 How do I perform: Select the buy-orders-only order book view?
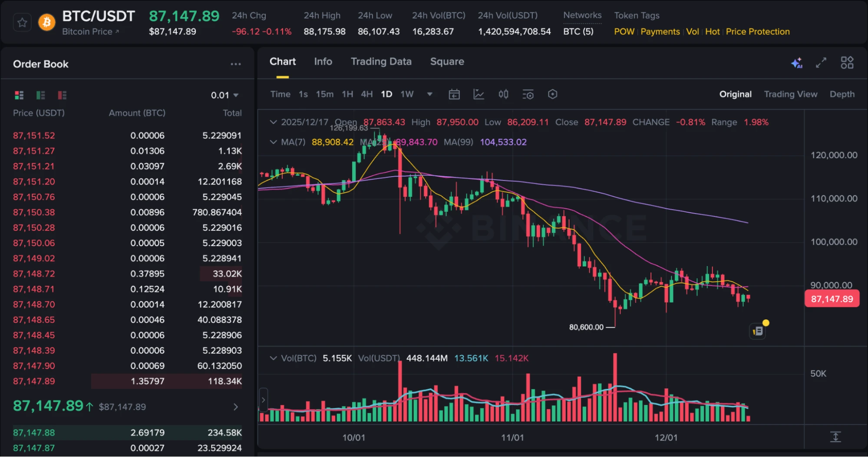[x=40, y=95]
